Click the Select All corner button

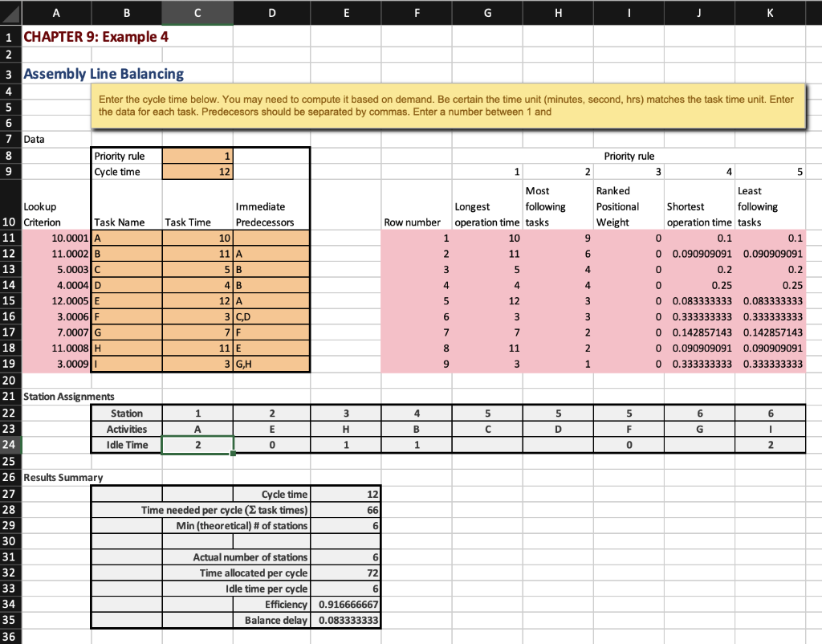9,12
